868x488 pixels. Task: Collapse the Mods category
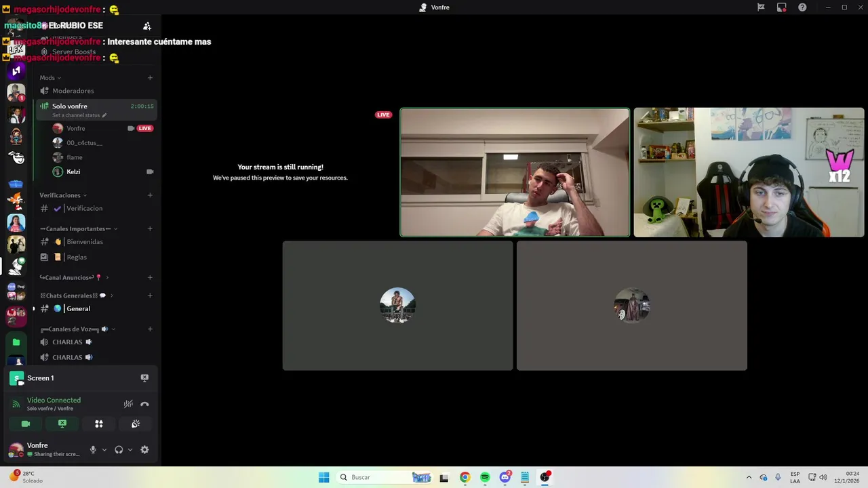50,78
